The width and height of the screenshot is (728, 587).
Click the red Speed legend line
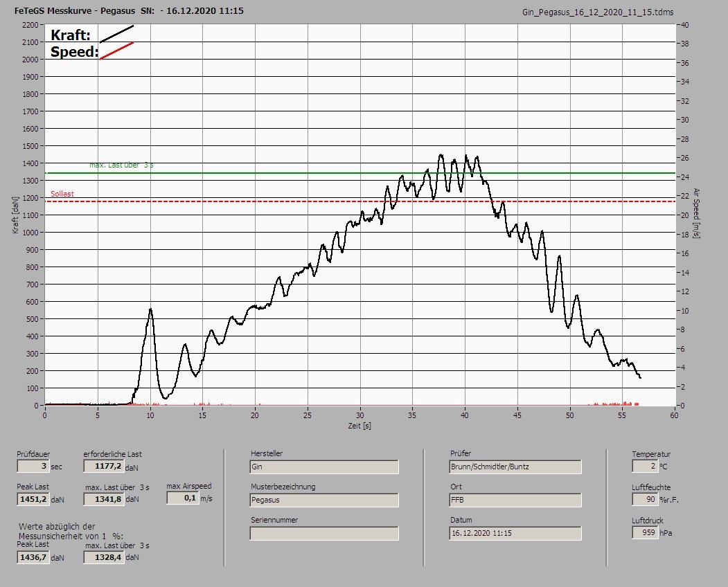(117, 51)
